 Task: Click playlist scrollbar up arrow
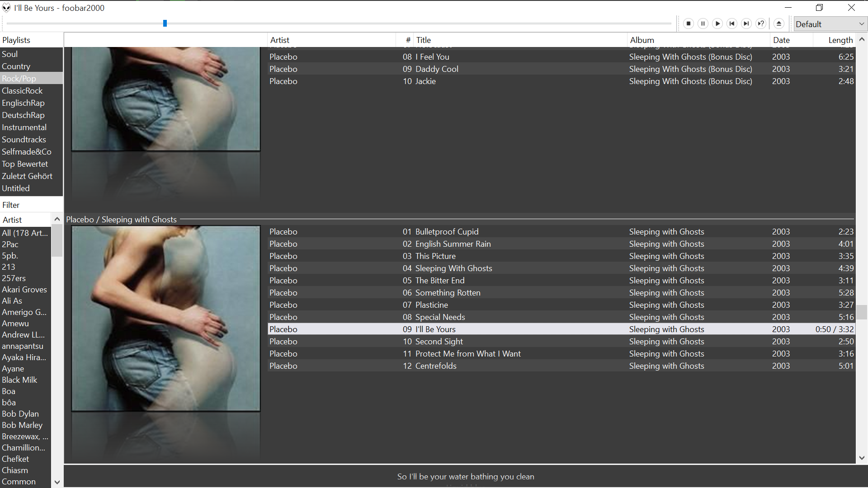point(862,40)
